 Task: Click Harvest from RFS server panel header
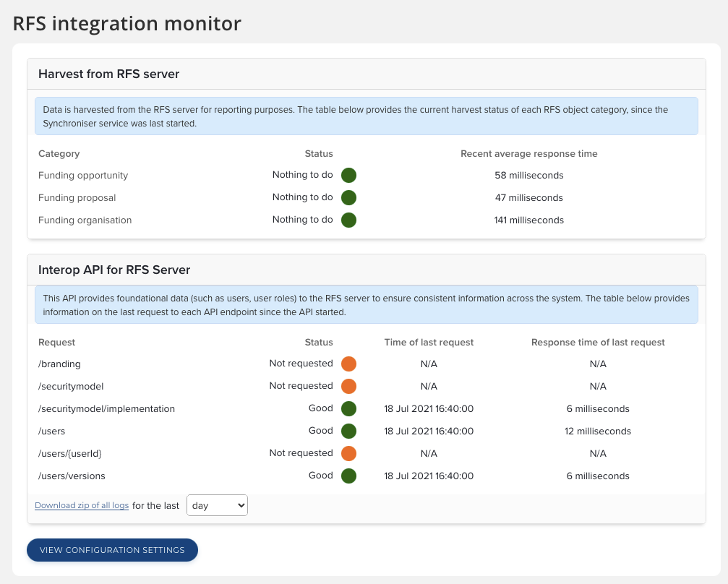(108, 74)
